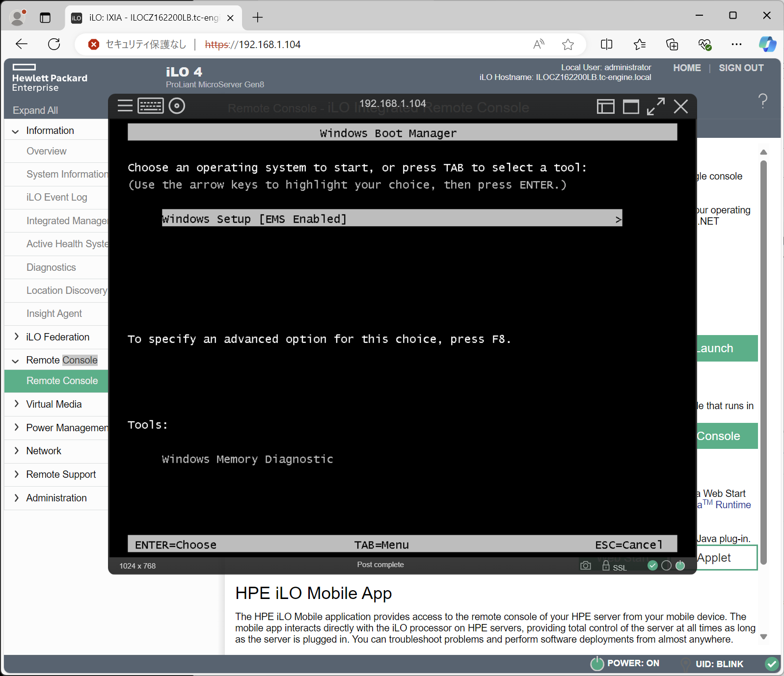The image size is (784, 676).
Task: Open the virtual media disc icon
Action: [177, 106]
